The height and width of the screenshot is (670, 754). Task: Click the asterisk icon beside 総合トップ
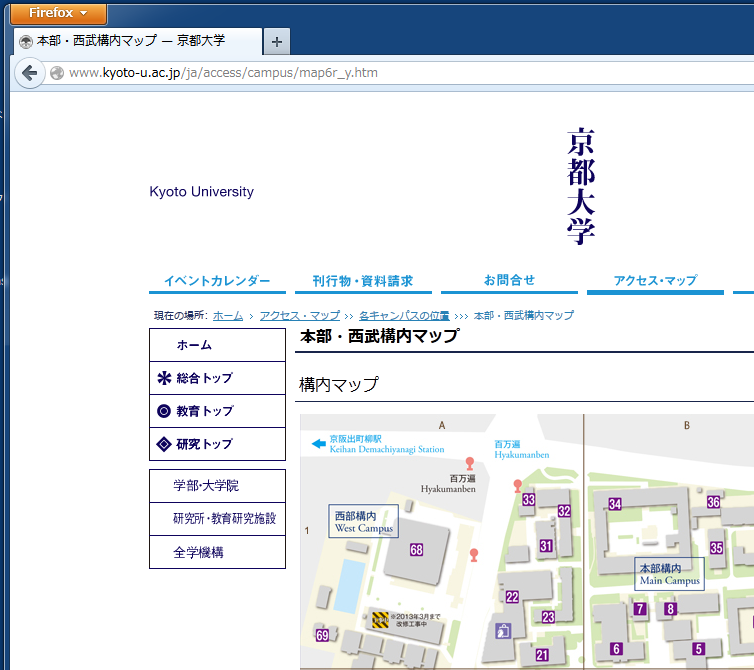(164, 378)
